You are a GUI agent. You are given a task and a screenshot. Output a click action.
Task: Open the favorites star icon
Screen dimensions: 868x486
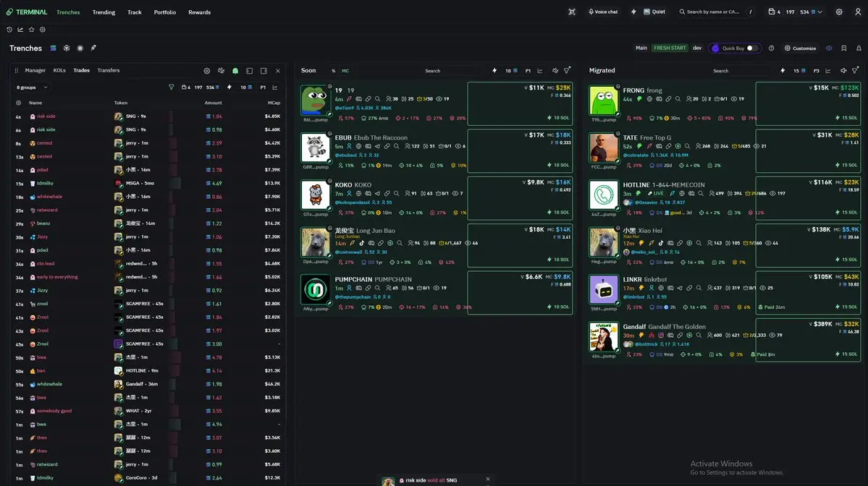[x=32, y=30]
